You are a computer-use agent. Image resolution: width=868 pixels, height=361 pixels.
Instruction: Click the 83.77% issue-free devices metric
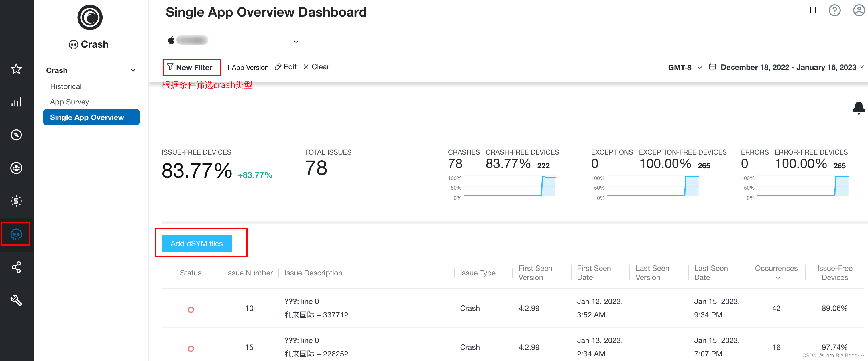click(x=197, y=171)
